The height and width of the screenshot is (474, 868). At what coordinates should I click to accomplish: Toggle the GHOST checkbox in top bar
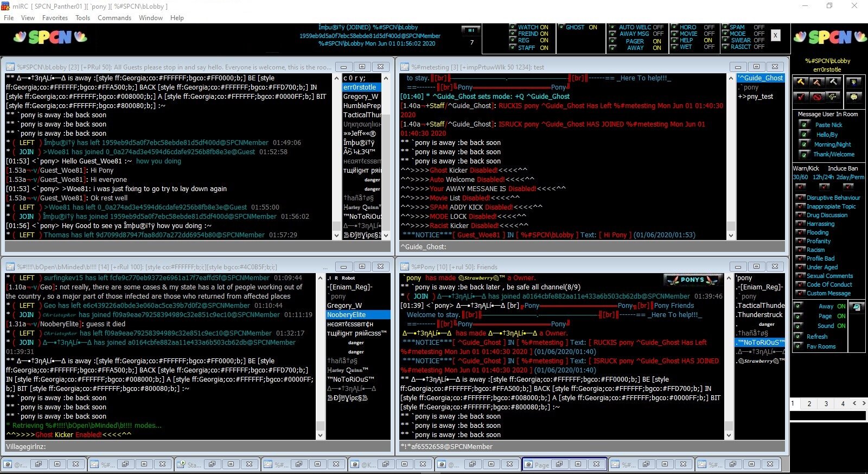click(561, 27)
